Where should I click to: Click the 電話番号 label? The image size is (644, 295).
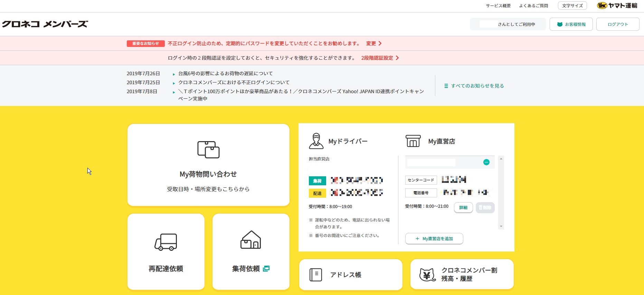(421, 193)
